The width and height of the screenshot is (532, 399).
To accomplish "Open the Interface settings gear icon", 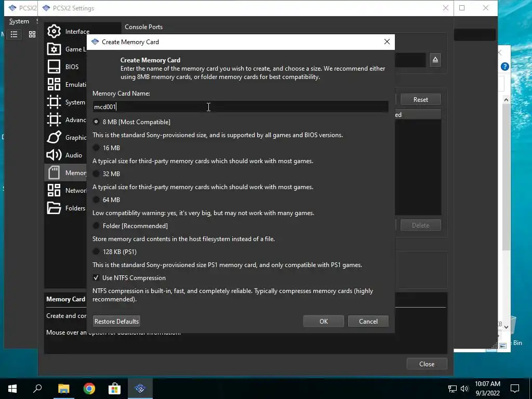I will pyautogui.click(x=54, y=31).
